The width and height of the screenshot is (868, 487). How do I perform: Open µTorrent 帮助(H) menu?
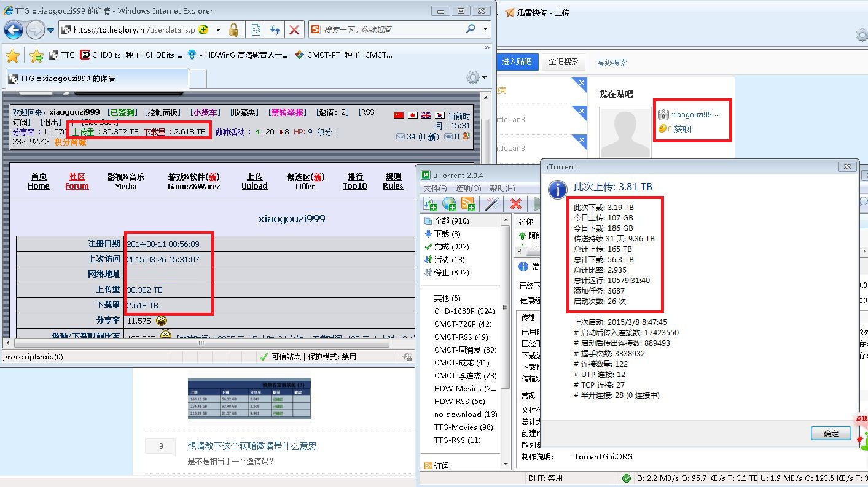pos(502,189)
